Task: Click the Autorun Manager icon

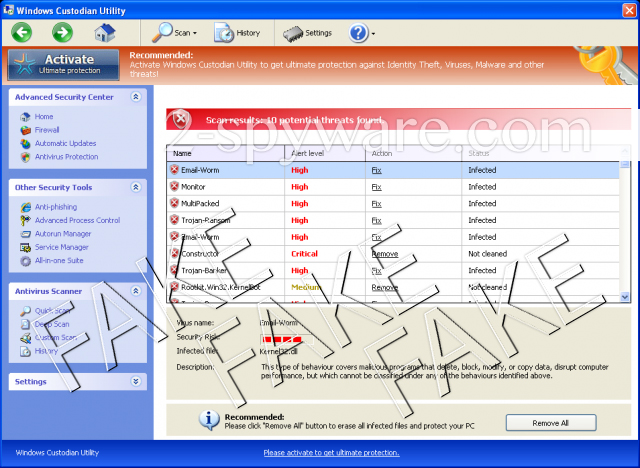Action: [25, 234]
